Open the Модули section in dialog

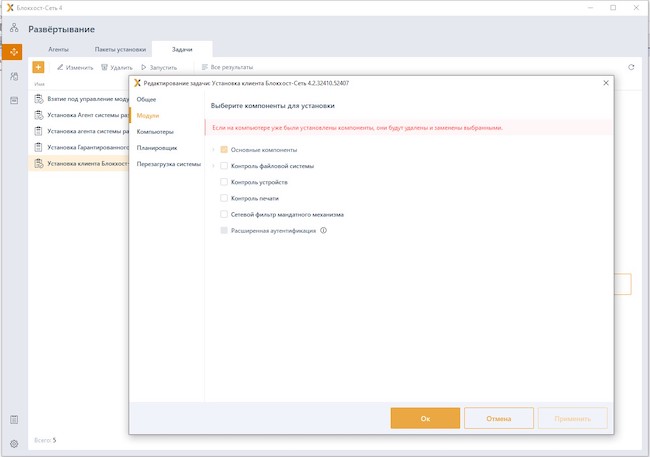click(x=148, y=116)
